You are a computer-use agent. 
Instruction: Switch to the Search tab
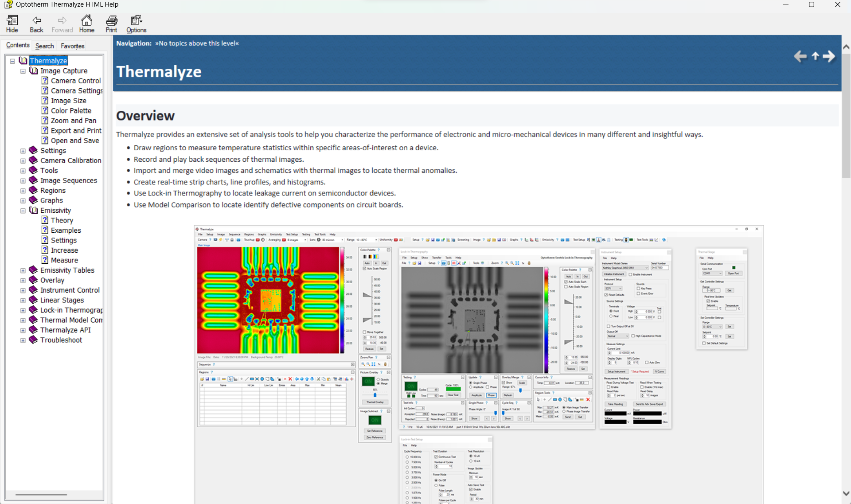click(x=44, y=46)
